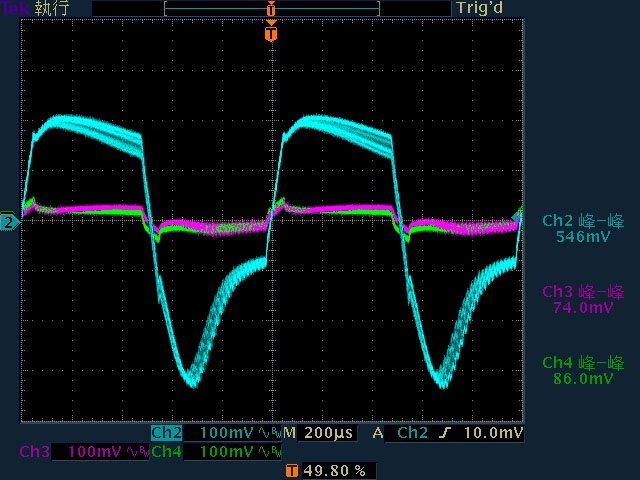Click the orange T icon beside 49.80 %
The height and width of the screenshot is (480, 640).
291,470
